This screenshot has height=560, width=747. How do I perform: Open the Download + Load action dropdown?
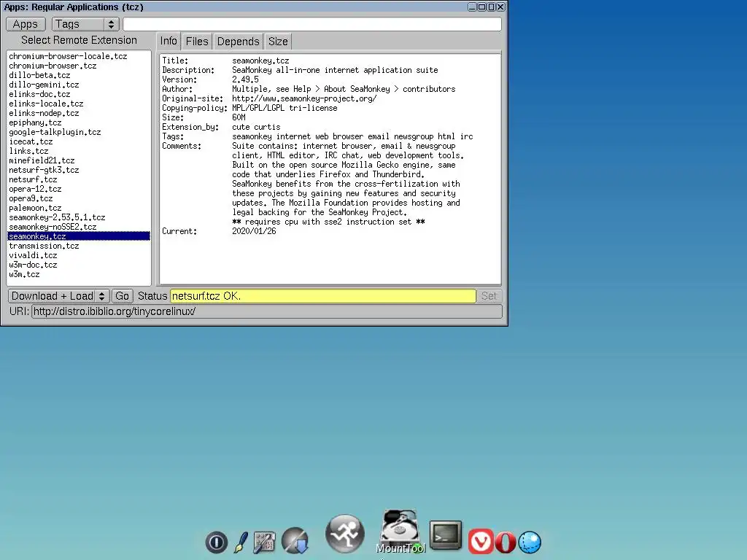coord(58,296)
